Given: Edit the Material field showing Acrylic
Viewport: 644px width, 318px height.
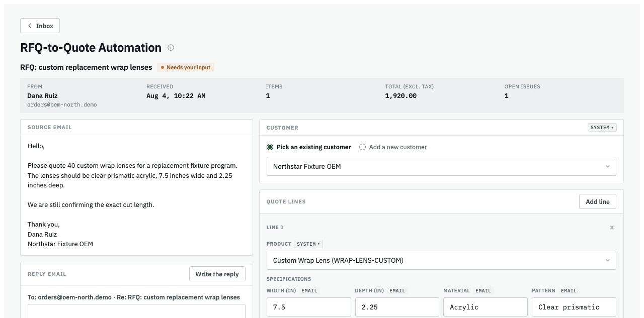Looking at the screenshot, I should click(486, 307).
